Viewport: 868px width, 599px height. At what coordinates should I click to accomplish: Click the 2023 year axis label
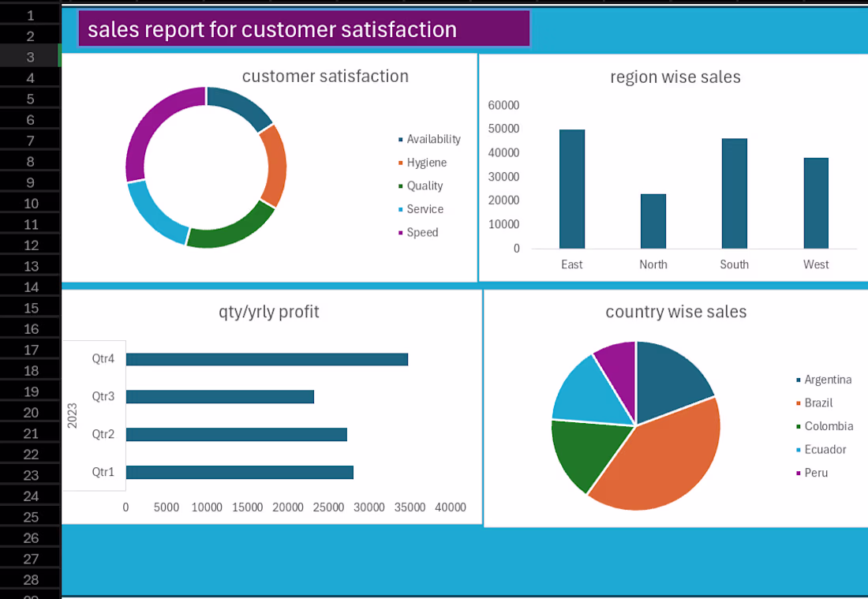coord(72,416)
